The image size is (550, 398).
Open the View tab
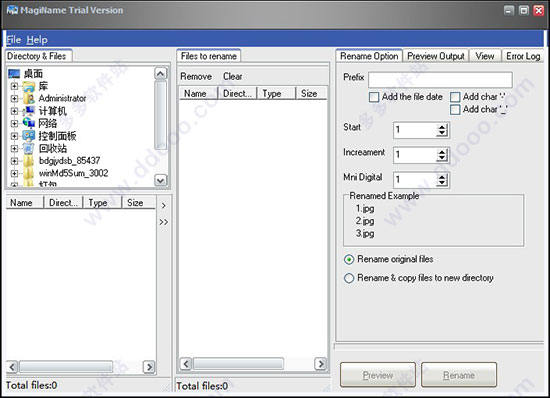[x=485, y=56]
